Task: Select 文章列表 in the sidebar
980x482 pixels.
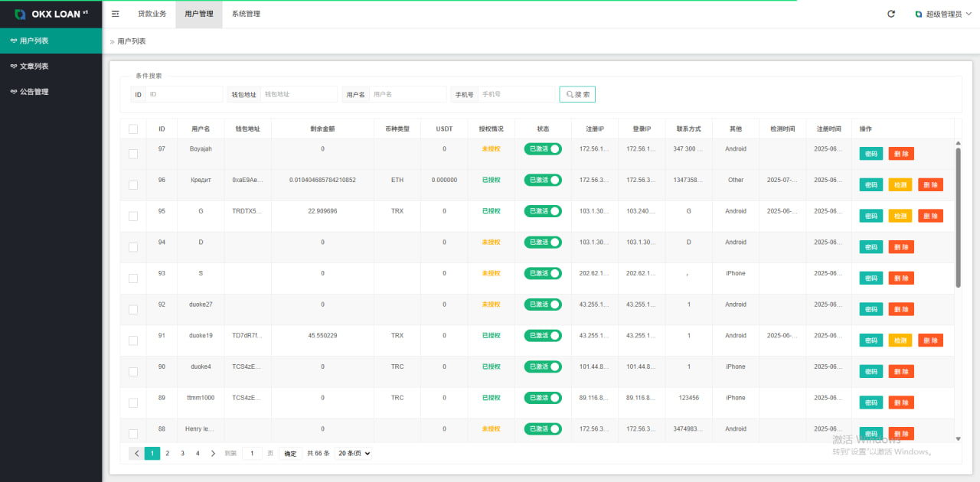Action: (51, 67)
